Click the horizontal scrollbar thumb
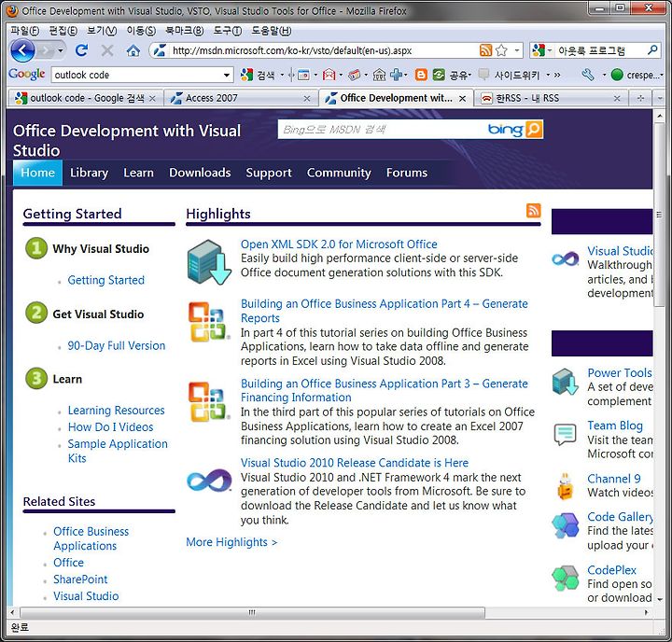This screenshot has width=672, height=642. [252, 612]
